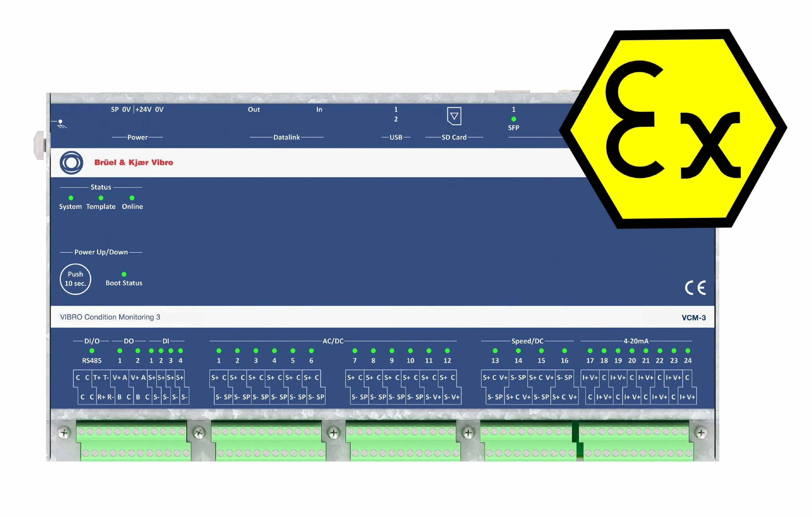812x517 pixels.
Task: Click the "Status" heading
Action: click(x=101, y=187)
